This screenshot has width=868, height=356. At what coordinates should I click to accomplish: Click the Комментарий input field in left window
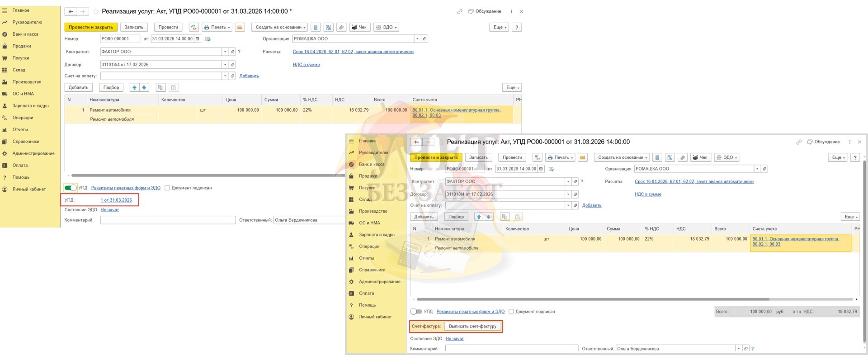tap(168, 220)
